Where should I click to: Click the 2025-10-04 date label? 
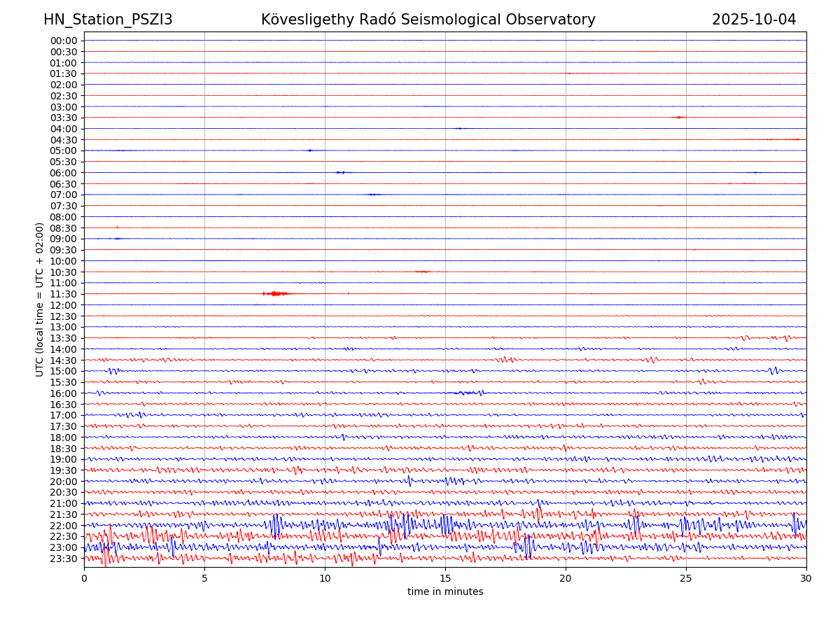click(x=753, y=20)
